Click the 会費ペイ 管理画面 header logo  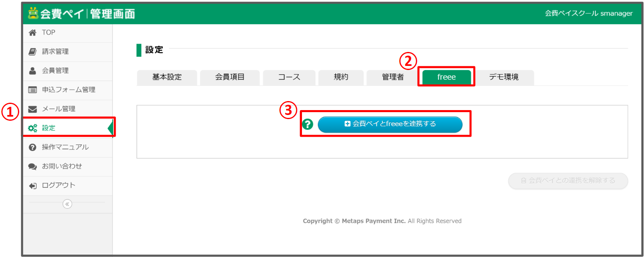click(82, 14)
